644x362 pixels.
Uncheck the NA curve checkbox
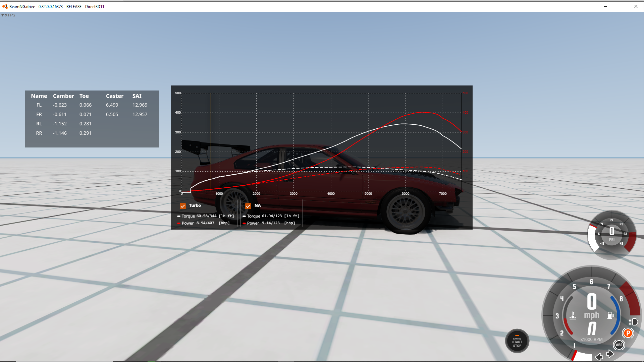click(248, 206)
